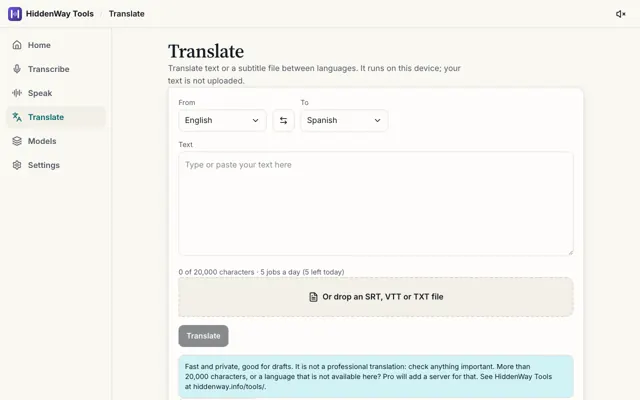The height and width of the screenshot is (400, 640).
Task: Click the textarea resize handle corner
Action: [x=570, y=252]
